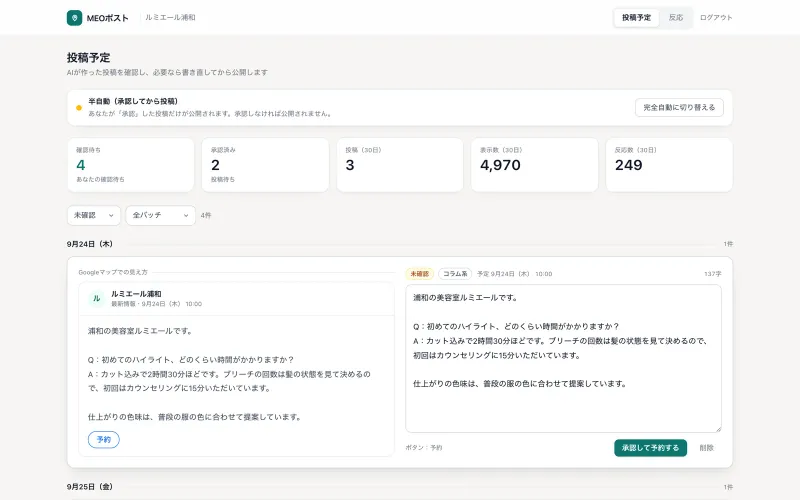Click the MEOポスト brand name
800x500 pixels.
pyautogui.click(x=108, y=18)
